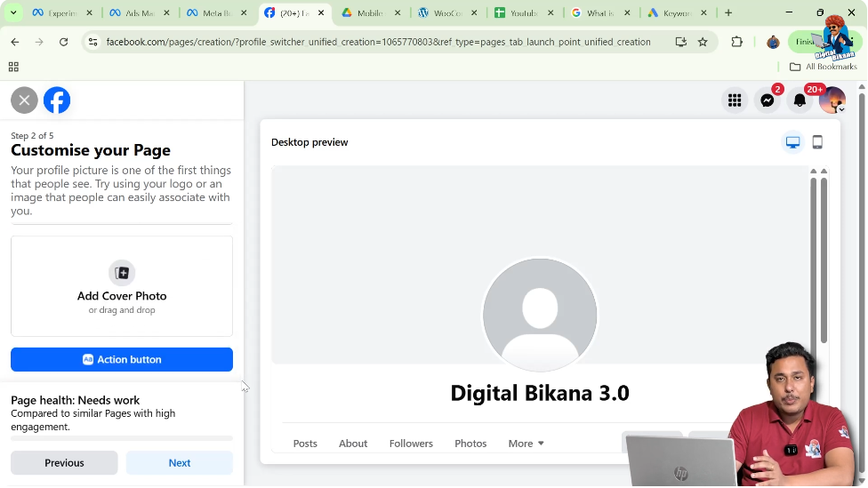This screenshot has height=488, width=868.
Task: Click the Digital Bikana 3.0 page name
Action: [540, 394]
